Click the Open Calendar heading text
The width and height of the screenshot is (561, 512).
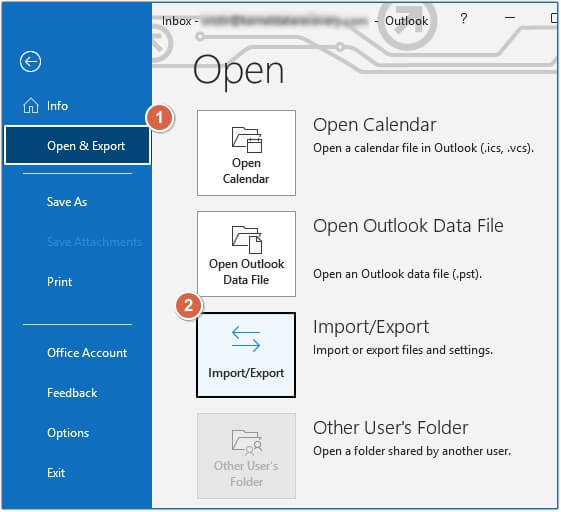(374, 125)
